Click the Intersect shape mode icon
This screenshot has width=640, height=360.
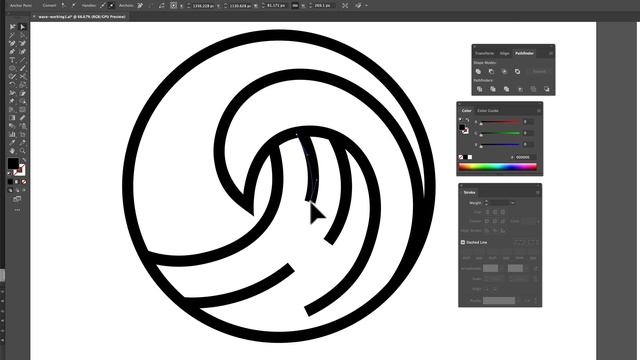point(504,71)
